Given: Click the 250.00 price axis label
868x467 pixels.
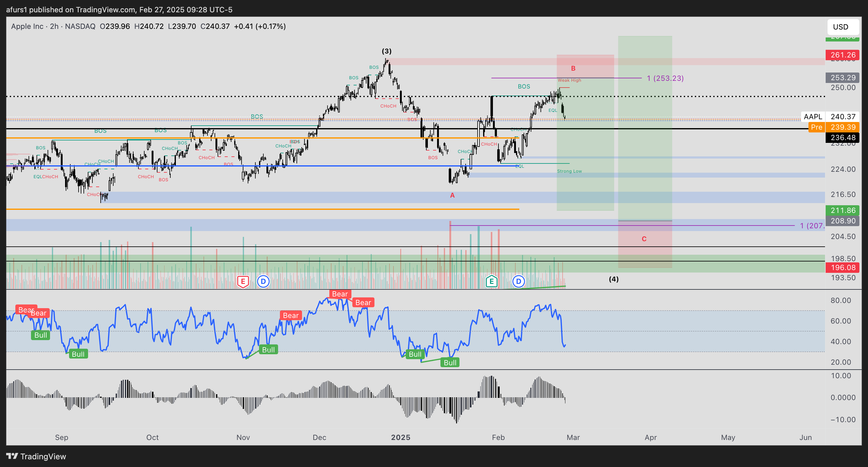Looking at the screenshot, I should coord(843,88).
